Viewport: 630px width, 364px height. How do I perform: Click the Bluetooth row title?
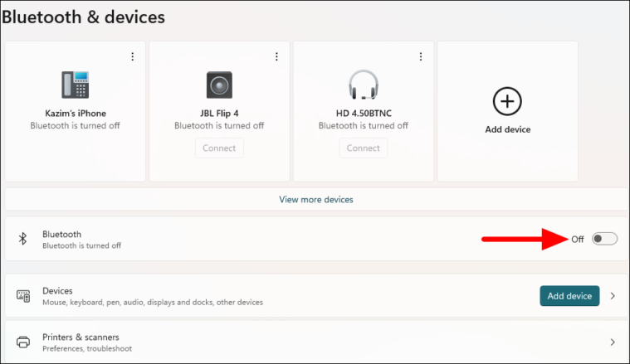62,234
